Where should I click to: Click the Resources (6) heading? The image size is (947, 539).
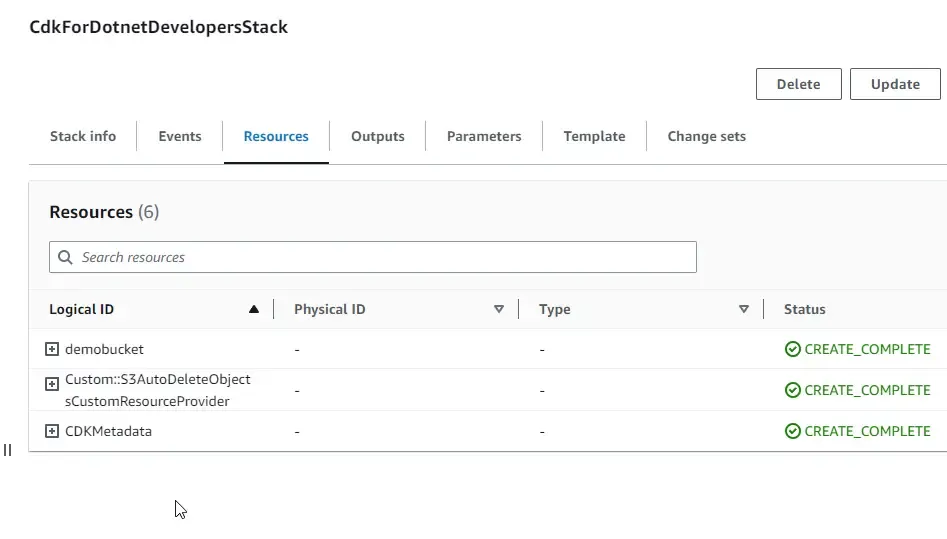pyautogui.click(x=104, y=212)
